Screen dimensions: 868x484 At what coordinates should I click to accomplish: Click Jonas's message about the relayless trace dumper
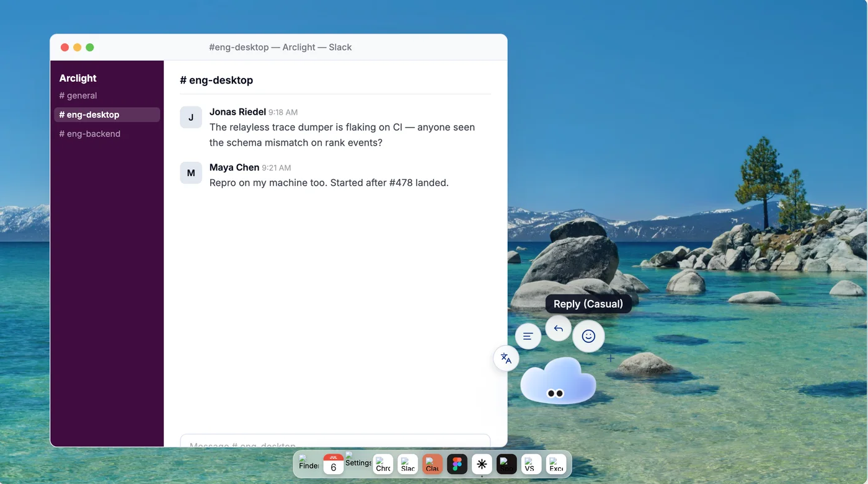click(342, 135)
